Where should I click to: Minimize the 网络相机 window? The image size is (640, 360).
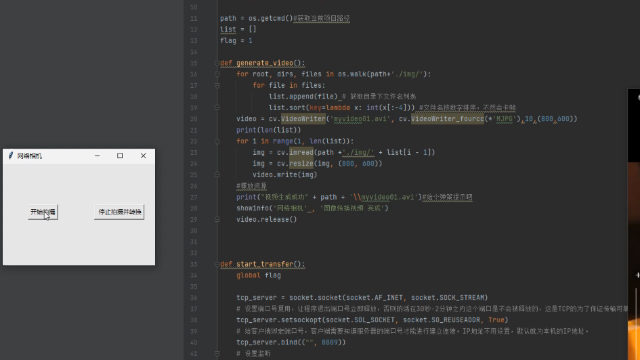click(x=97, y=156)
